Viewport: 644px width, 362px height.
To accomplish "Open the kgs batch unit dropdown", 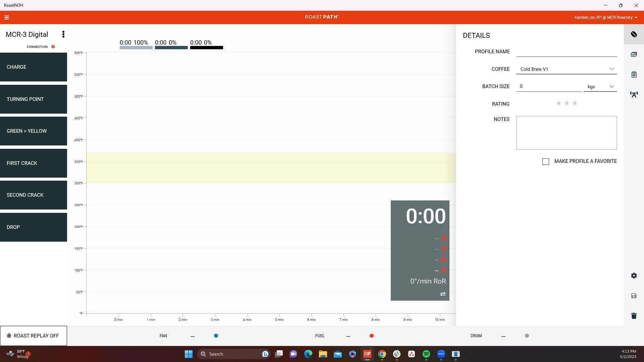I will (x=600, y=86).
